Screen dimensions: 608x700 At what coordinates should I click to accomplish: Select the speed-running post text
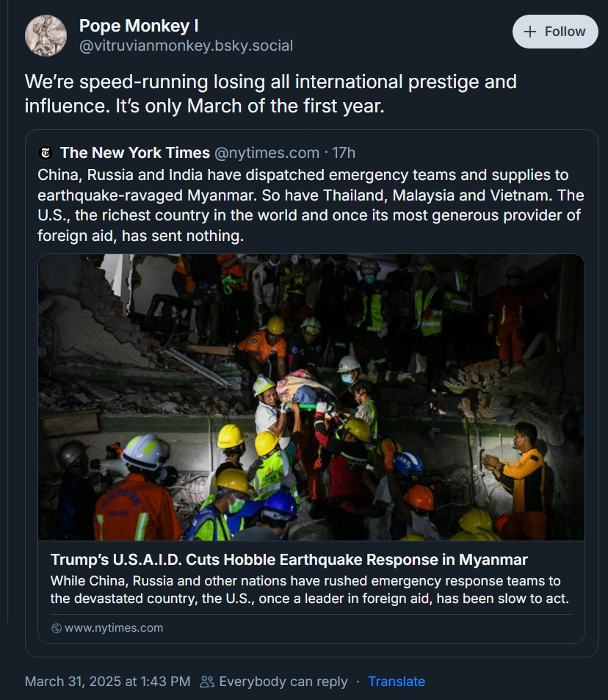coord(270,94)
